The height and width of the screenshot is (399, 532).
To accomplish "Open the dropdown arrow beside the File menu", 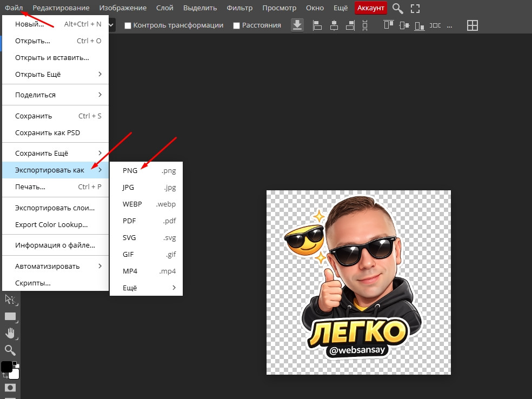I will pyautogui.click(x=111, y=25).
